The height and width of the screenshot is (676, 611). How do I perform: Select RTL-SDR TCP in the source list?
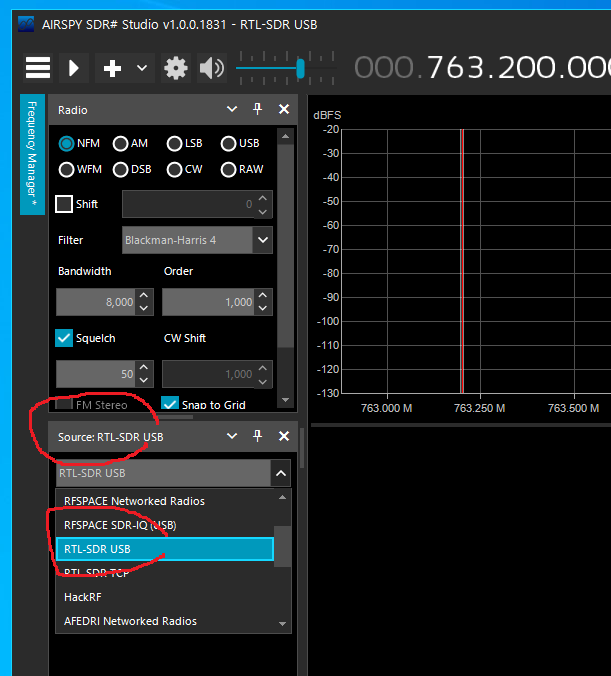click(x=97, y=573)
